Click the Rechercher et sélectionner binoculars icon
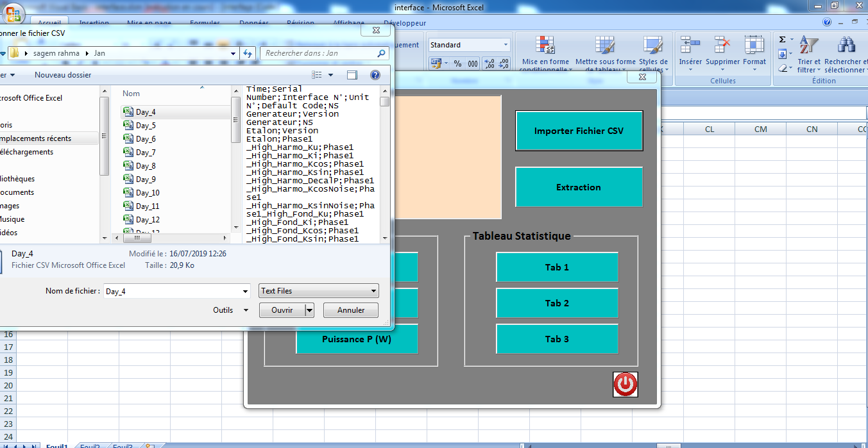The width and height of the screenshot is (868, 448). pyautogui.click(x=846, y=46)
